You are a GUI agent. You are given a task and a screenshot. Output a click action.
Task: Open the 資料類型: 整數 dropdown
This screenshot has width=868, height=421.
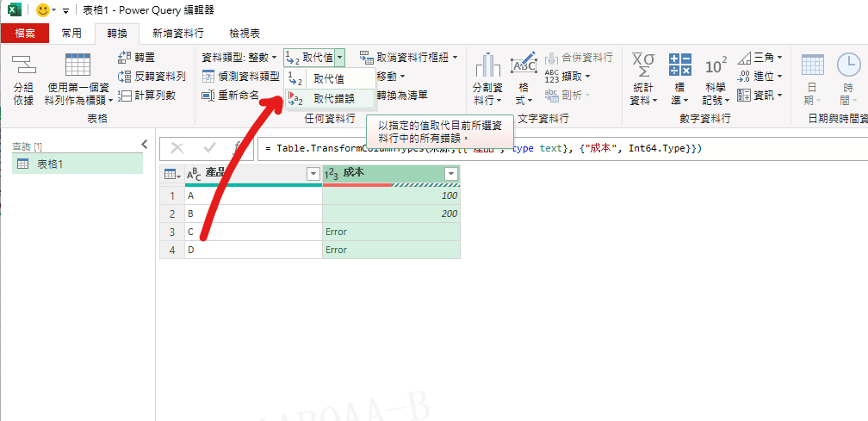click(239, 57)
